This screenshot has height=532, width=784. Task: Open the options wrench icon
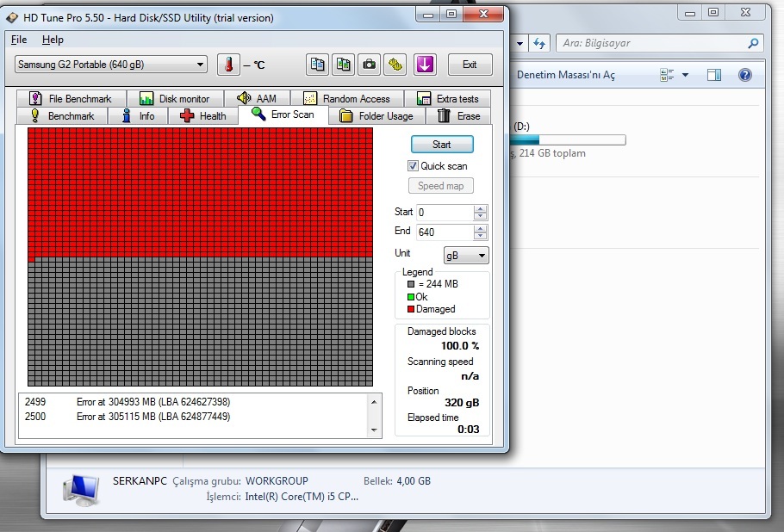point(395,65)
